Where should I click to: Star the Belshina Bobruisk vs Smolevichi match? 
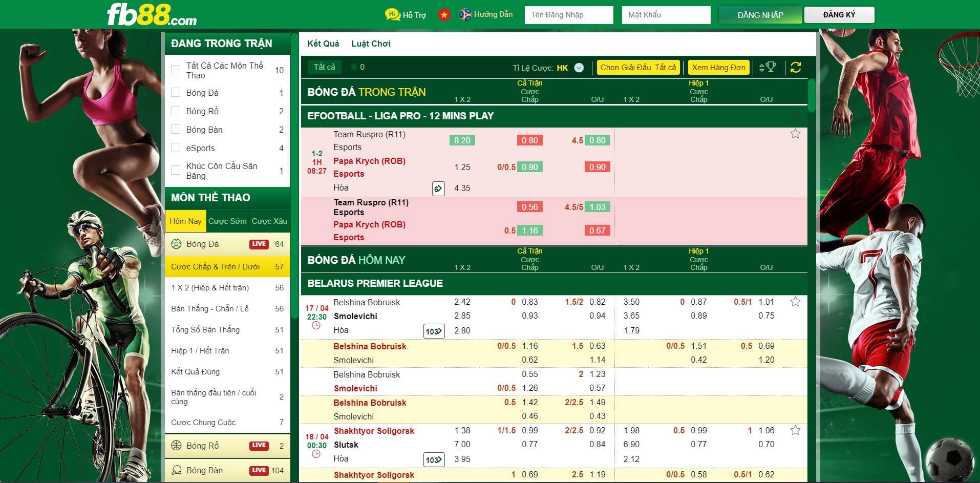click(795, 302)
